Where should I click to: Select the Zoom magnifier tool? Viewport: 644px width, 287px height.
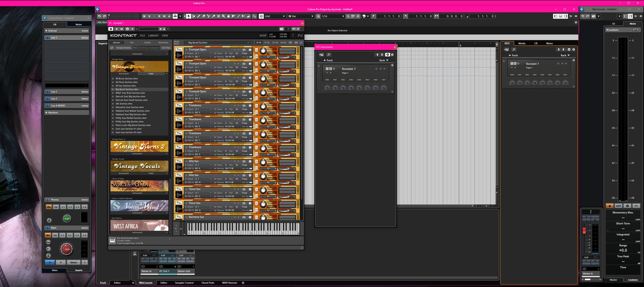(x=223, y=16)
